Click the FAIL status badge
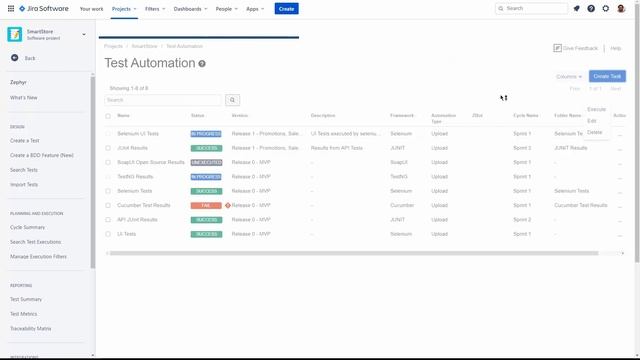The height and width of the screenshot is (360, 640). [206, 206]
